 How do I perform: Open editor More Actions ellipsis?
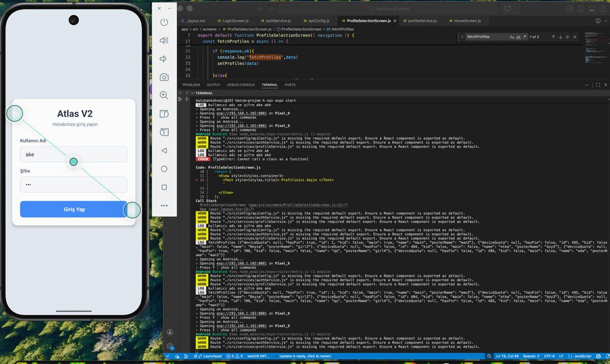605,21
